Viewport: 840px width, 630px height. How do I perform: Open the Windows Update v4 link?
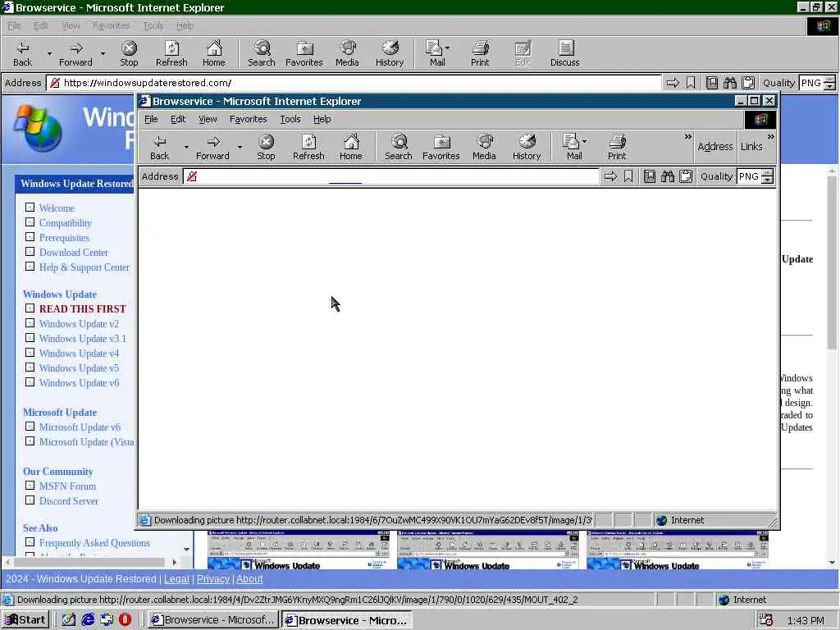coord(79,353)
